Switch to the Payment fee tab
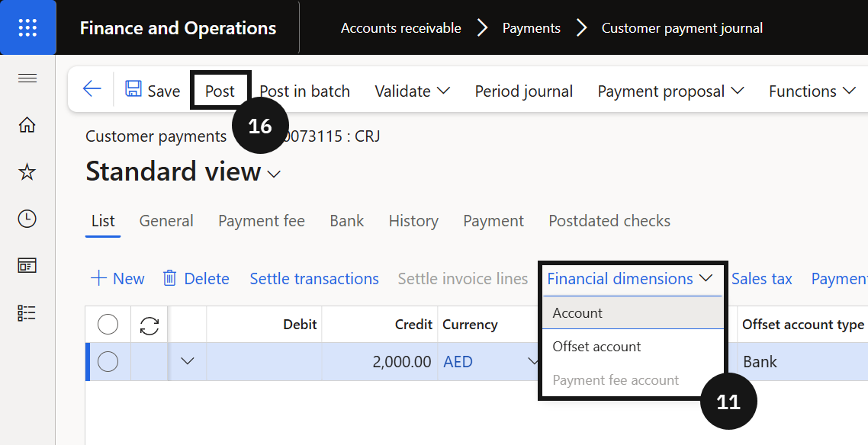Image resolution: width=868 pixels, height=445 pixels. (262, 221)
